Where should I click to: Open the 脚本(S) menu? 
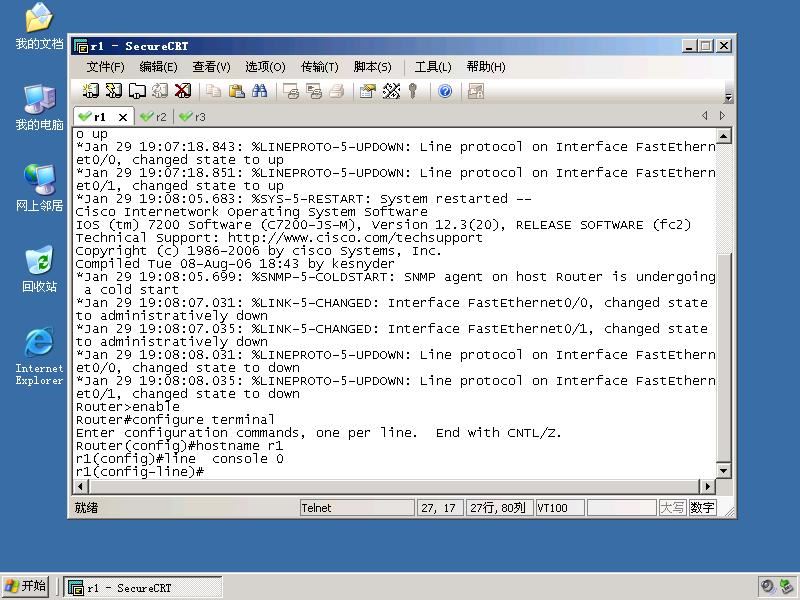[372, 67]
